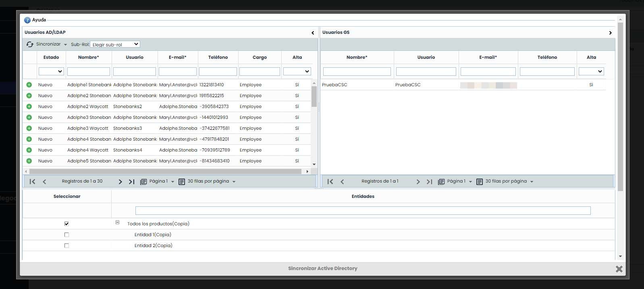The height and width of the screenshot is (289, 644).
Task: Open the Página 1 menu in AD/LDAP pager
Action: [161, 181]
